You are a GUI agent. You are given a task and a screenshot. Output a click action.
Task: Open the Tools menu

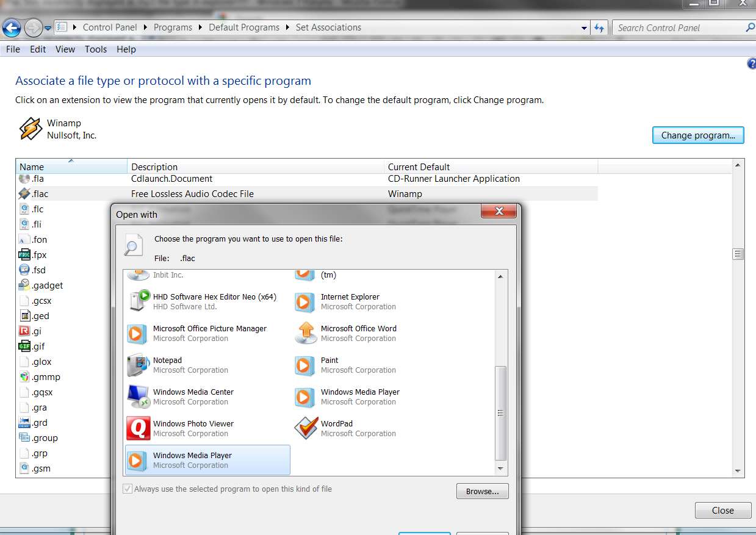(x=96, y=49)
